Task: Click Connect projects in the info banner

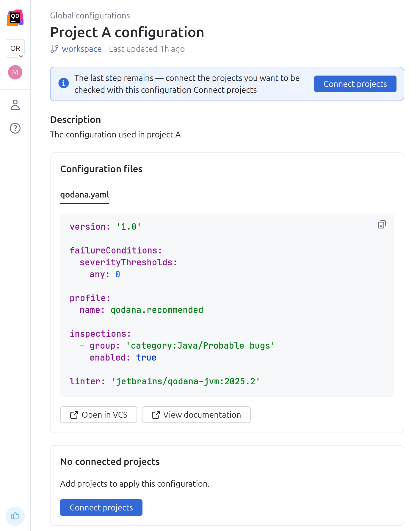Action: (355, 84)
